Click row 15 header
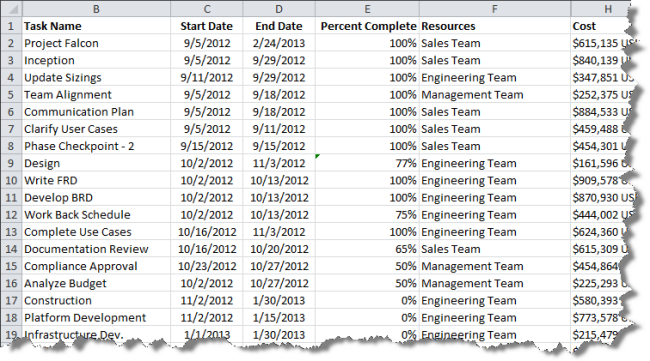The width and height of the screenshot is (650, 361). click(11, 266)
